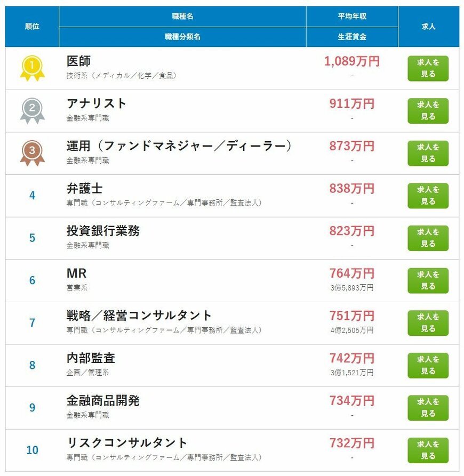Viewport: 464px width, 476px height.
Task: Open the アナリスト job entry
Action: tap(95, 103)
